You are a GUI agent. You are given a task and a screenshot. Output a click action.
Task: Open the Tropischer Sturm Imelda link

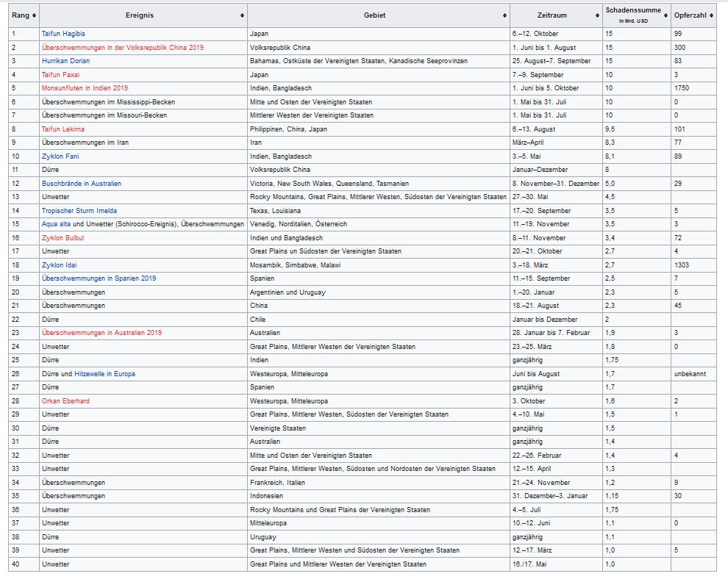(x=79, y=211)
